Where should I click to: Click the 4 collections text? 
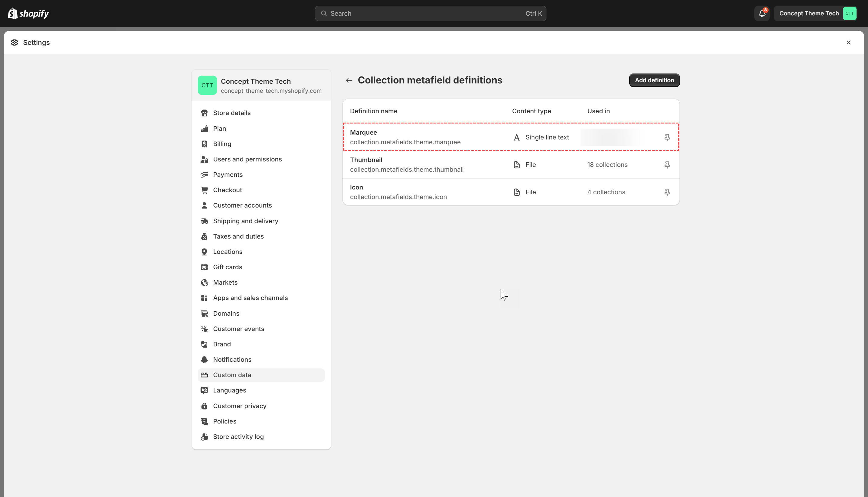(x=606, y=192)
